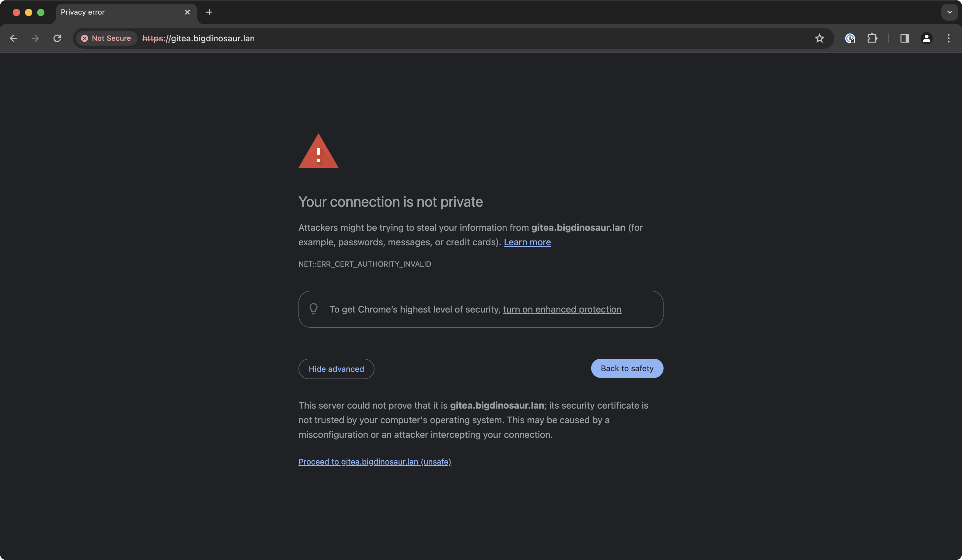Viewport: 962px width, 560px height.
Task: Open the Chrome three-dot menu
Action: 948,38
